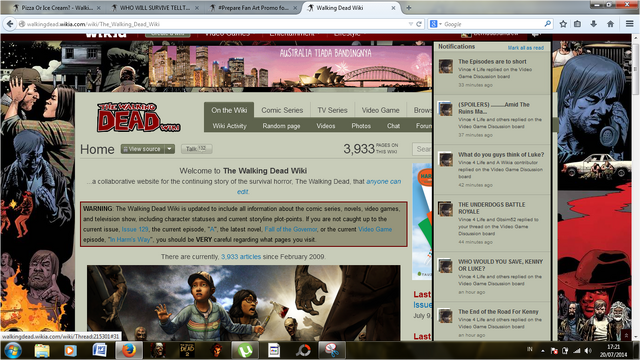Open the search engine selector dropdown
The height and width of the screenshot is (360, 640).
436,24
